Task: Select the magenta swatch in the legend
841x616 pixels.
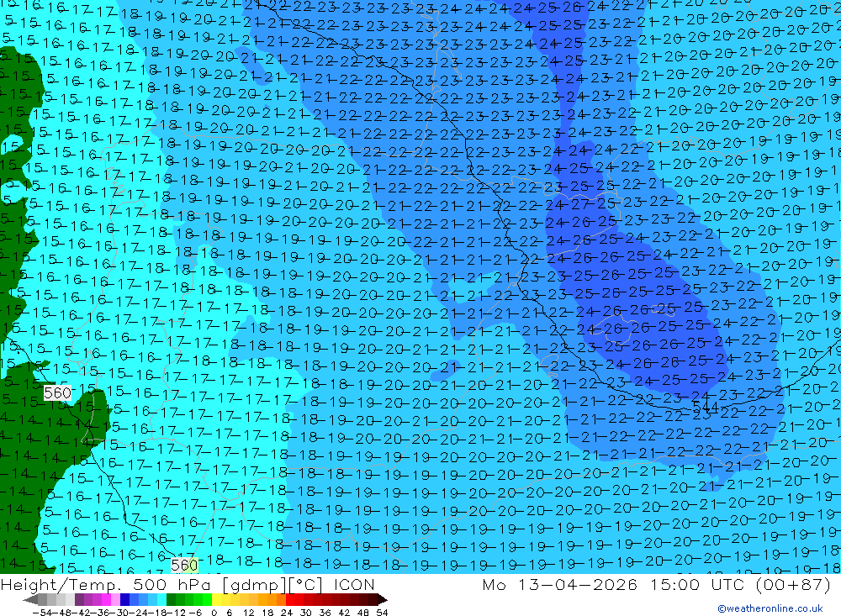Action: [106, 600]
